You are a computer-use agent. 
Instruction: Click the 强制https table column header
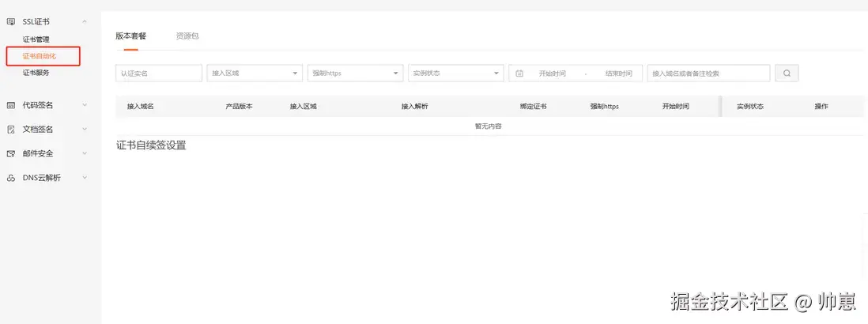coord(605,106)
